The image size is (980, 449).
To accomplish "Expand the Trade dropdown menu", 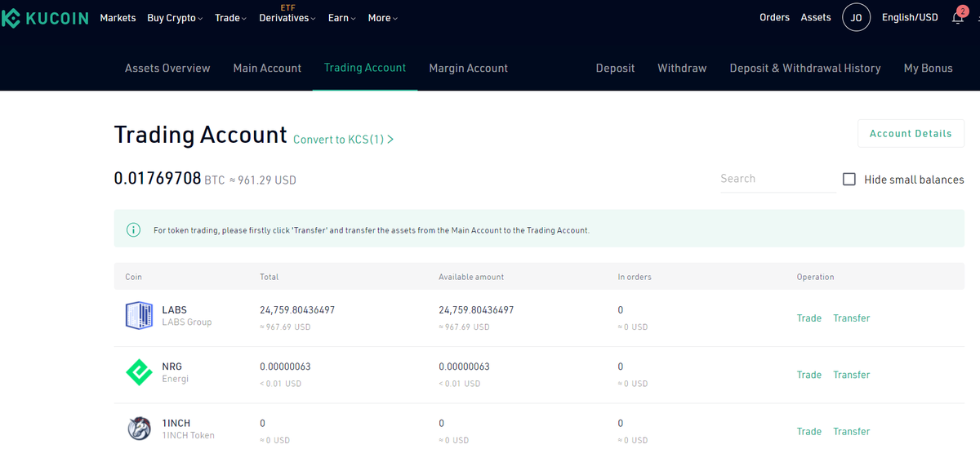I will click(230, 18).
